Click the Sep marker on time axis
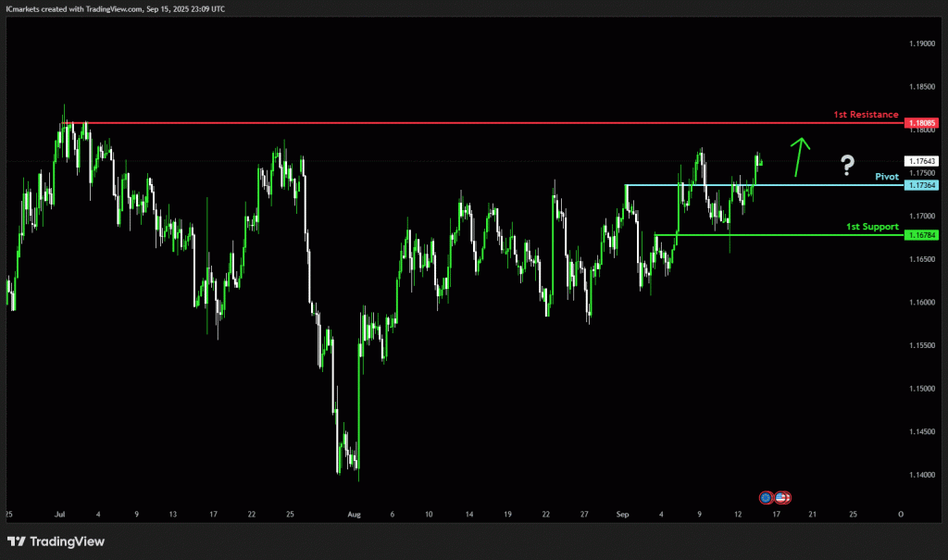 [x=623, y=515]
